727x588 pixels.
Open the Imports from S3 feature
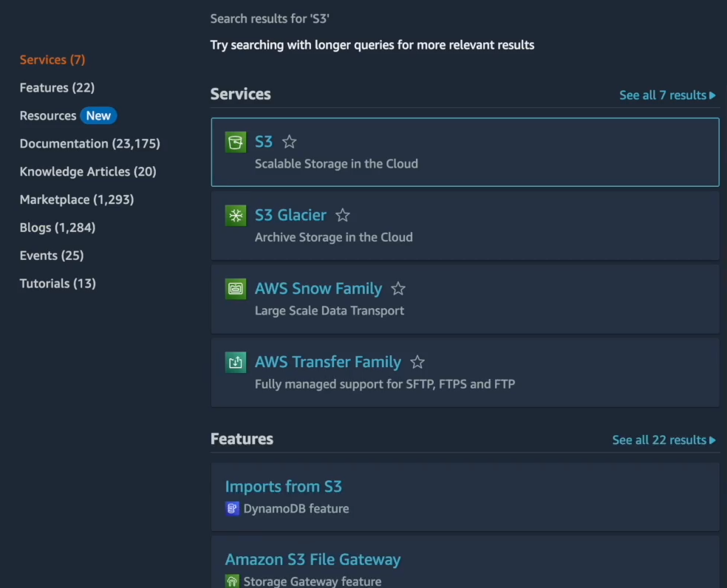[283, 486]
